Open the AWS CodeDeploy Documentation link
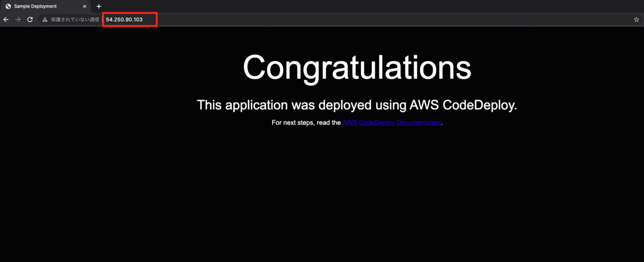644x262 pixels. (392, 123)
